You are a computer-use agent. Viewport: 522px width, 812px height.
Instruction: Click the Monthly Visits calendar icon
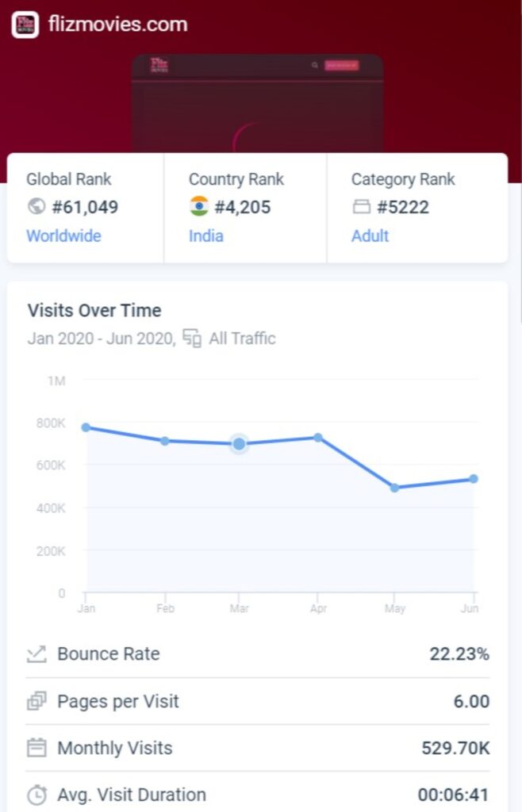(x=36, y=748)
